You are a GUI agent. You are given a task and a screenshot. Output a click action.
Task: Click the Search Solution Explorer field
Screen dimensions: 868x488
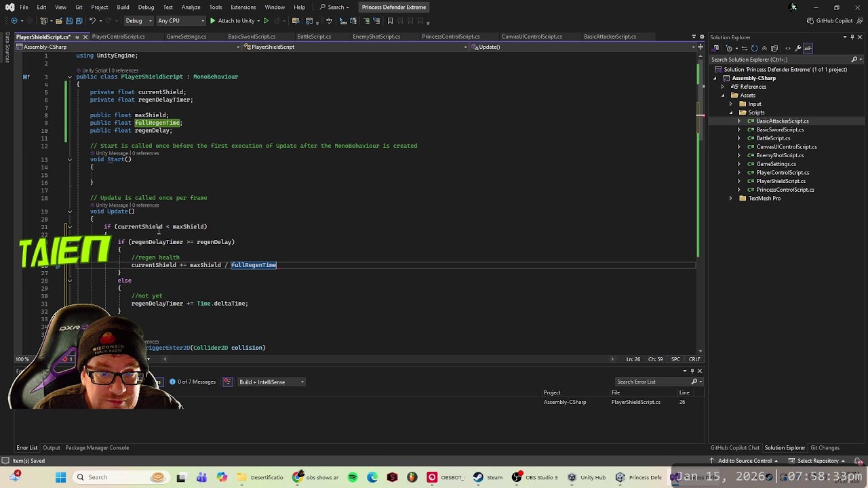pos(782,60)
